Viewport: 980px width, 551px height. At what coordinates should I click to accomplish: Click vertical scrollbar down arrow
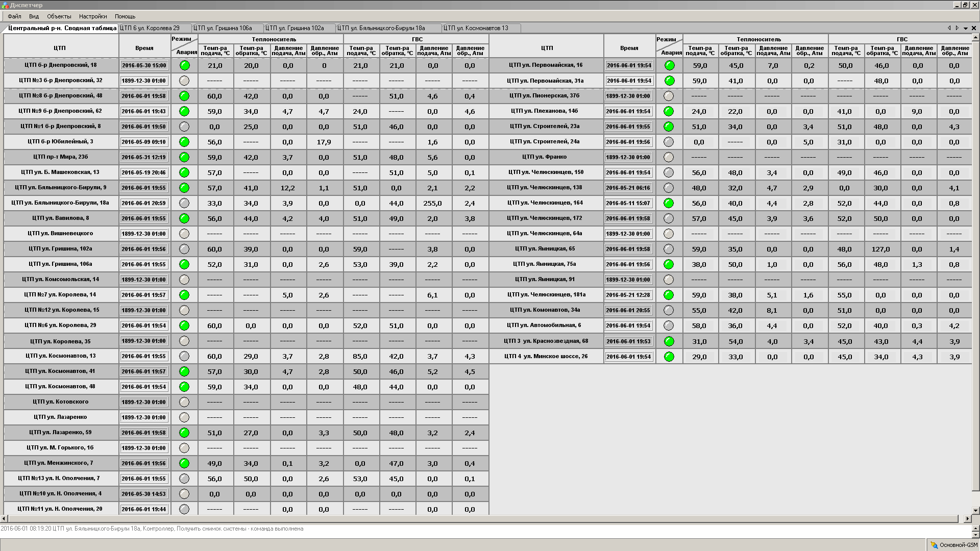pos(975,510)
